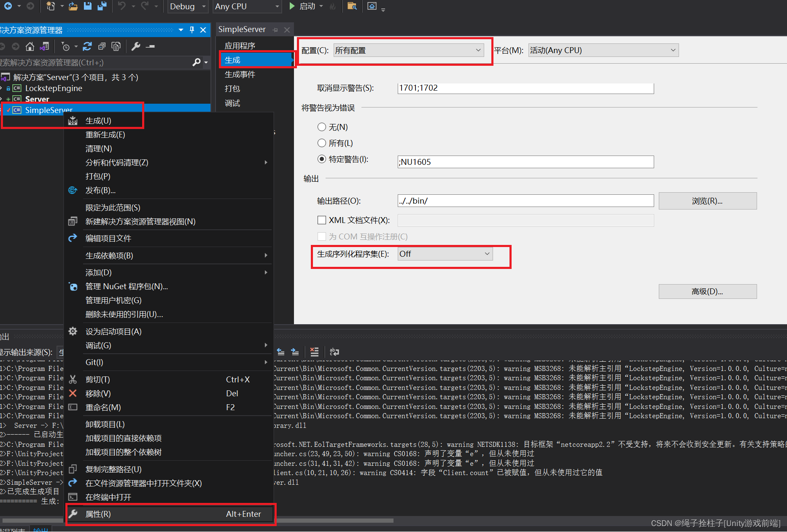Click the 取消显示警告 input field
The image size is (787, 532).
(526, 88)
